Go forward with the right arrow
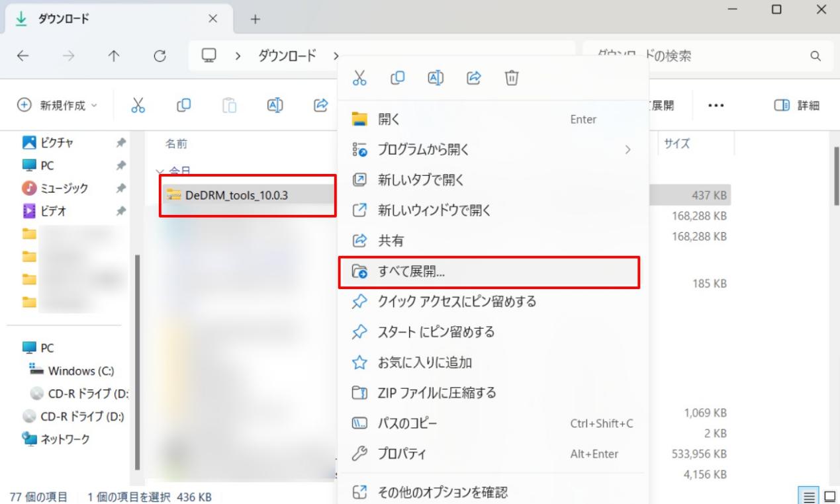The height and width of the screenshot is (504, 840). 70,56
